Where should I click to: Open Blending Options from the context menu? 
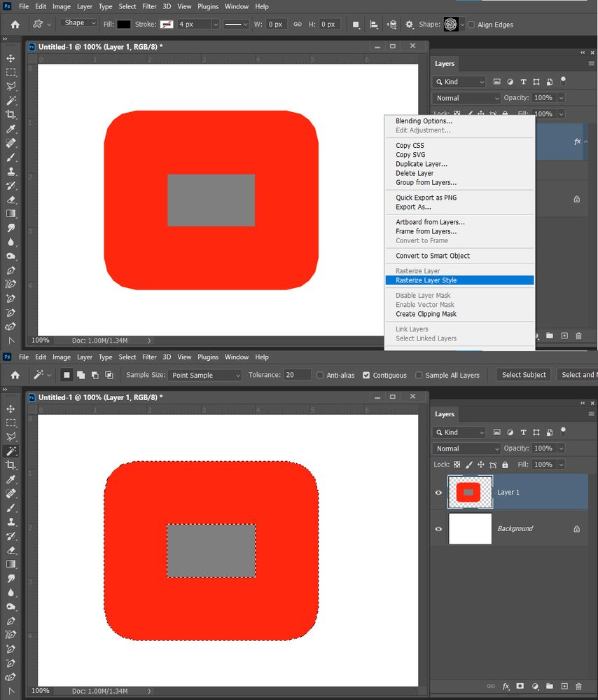424,121
